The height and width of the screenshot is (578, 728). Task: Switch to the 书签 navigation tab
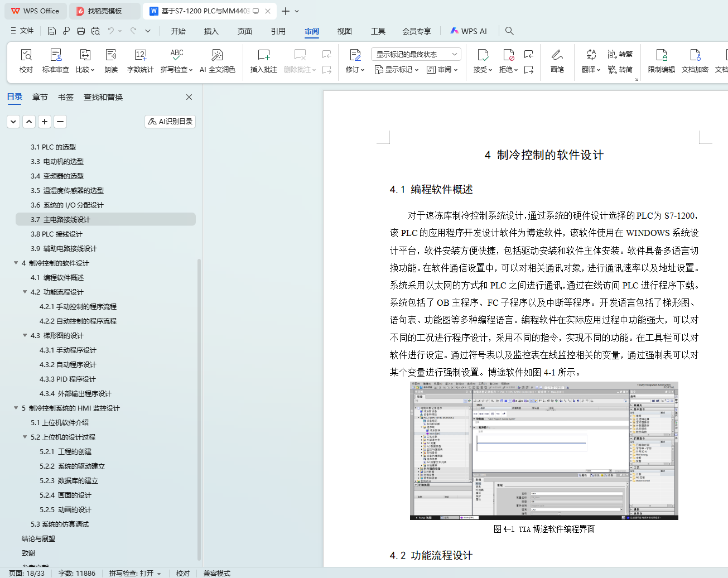pyautogui.click(x=66, y=97)
